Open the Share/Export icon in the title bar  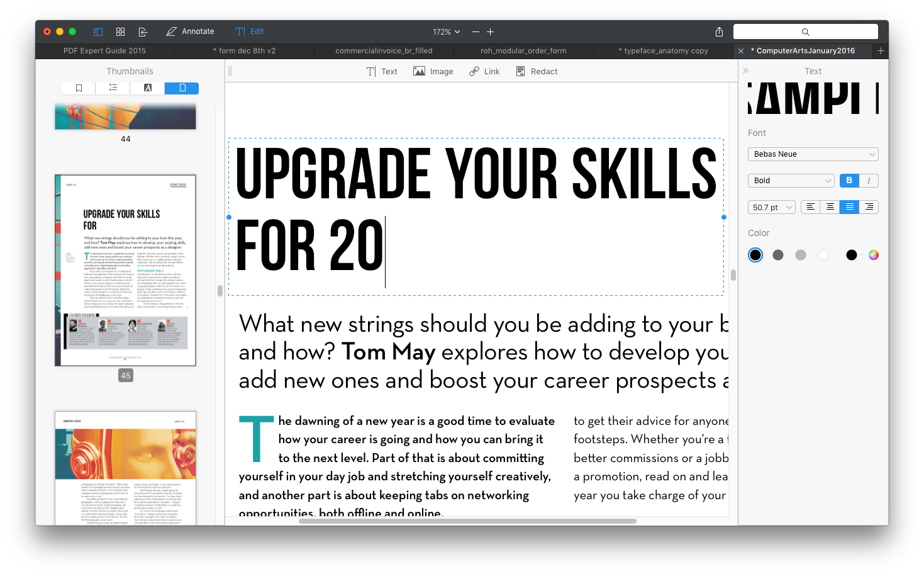[x=718, y=31]
